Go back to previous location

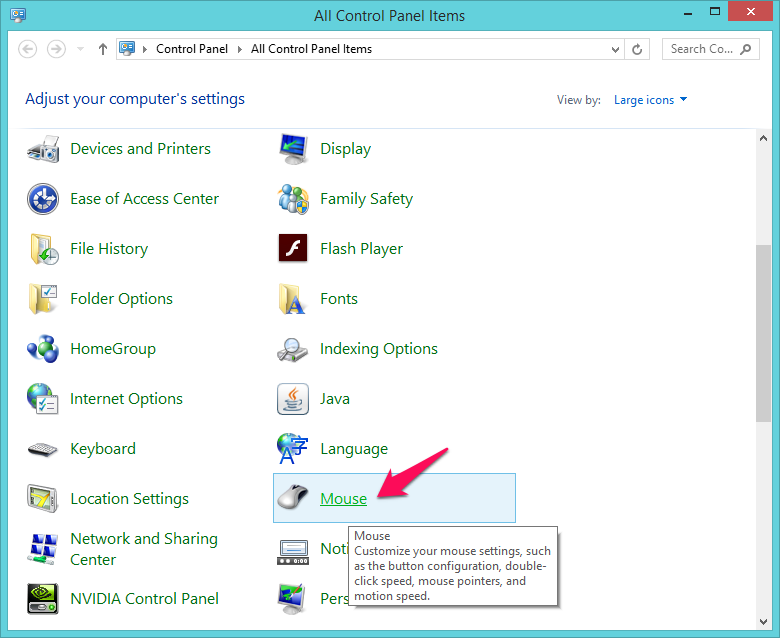(27, 49)
